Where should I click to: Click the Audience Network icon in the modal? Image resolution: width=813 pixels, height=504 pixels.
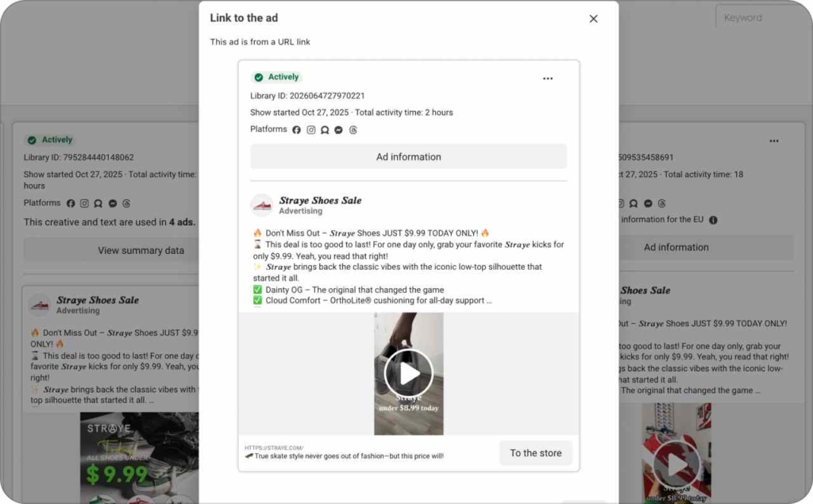[x=325, y=129]
